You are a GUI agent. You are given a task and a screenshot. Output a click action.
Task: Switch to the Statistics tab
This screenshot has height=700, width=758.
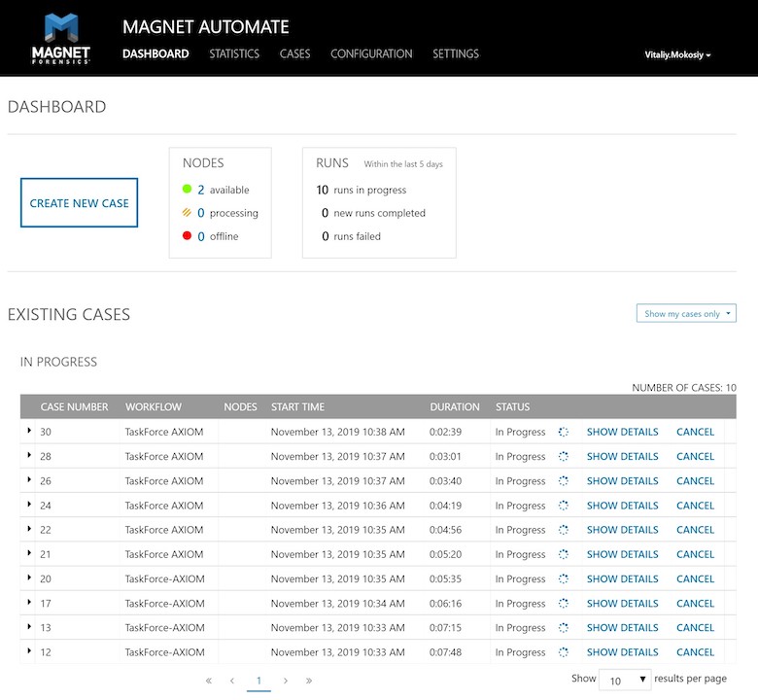click(x=234, y=53)
